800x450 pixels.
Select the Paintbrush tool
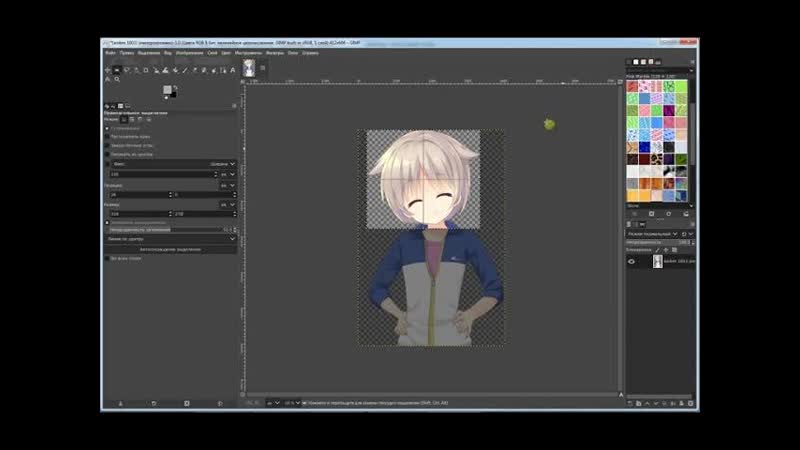tap(185, 70)
